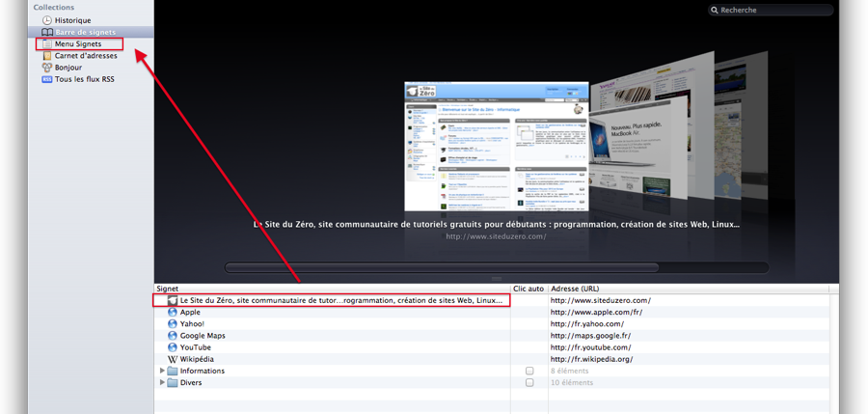Enable Clic auto checkbox for Divers
The height and width of the screenshot is (414, 868).
pos(529,382)
